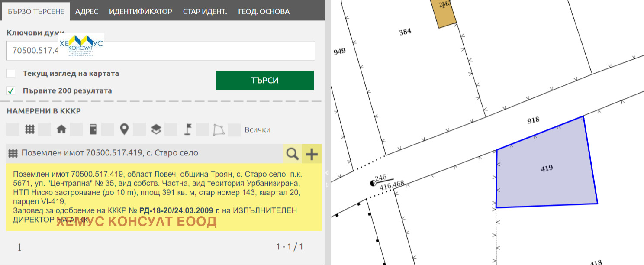The width and height of the screenshot is (644, 265).
Task: Enable the 'Текущ изглед на картата' checkbox
Action: click(x=11, y=74)
